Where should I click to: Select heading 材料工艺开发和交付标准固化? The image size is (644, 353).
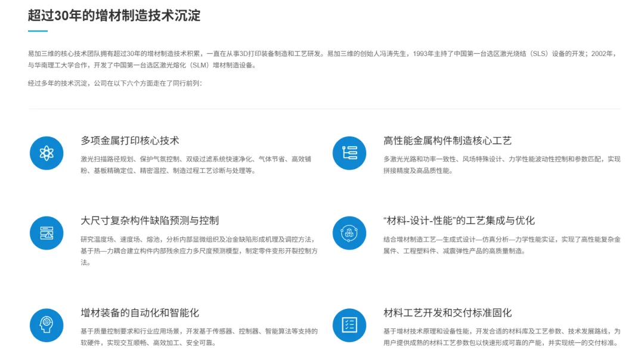447,312
